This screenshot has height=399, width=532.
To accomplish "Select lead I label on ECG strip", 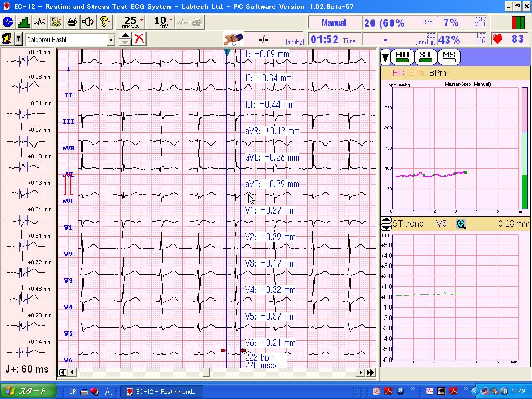I will pos(69,69).
